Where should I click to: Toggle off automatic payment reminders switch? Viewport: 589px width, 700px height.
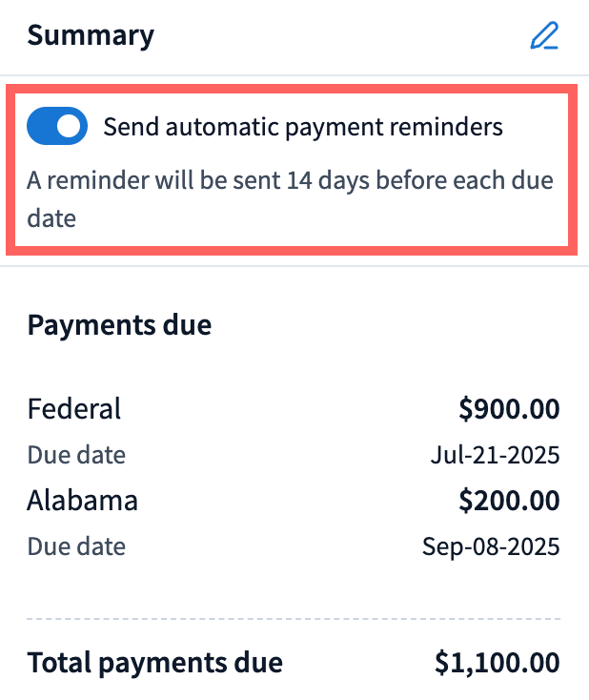click(57, 127)
